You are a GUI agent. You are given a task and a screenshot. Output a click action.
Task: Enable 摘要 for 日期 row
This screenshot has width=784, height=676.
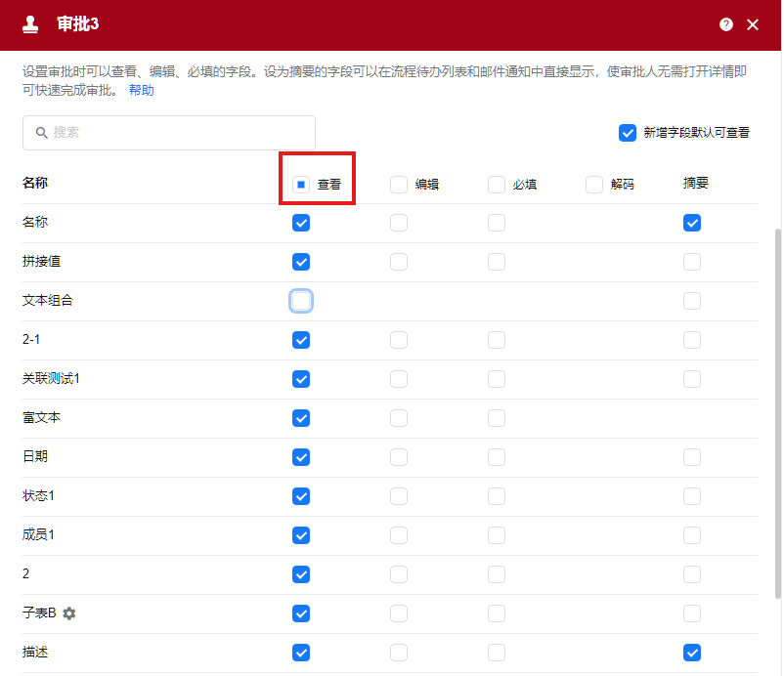click(x=692, y=457)
